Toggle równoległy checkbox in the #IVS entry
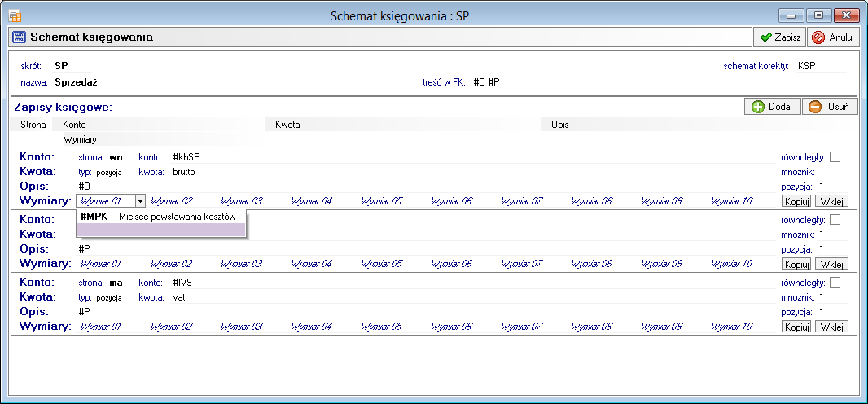The width and height of the screenshot is (868, 404). (835, 283)
